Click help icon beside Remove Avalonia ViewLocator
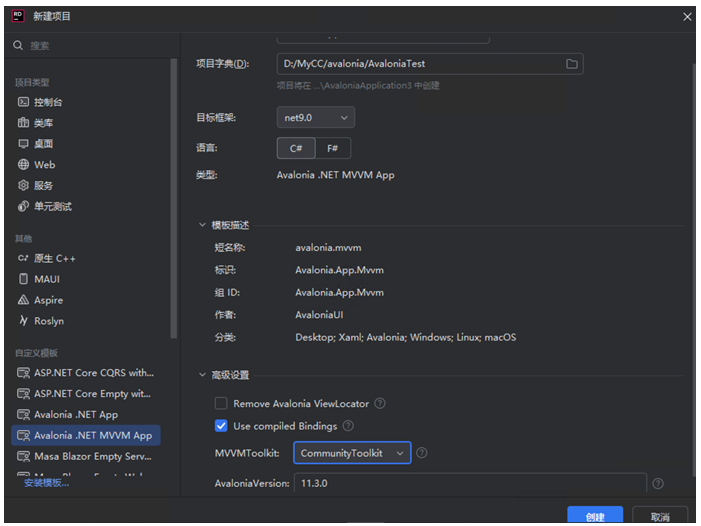Viewport: 701px width, 526px height. pyautogui.click(x=380, y=404)
